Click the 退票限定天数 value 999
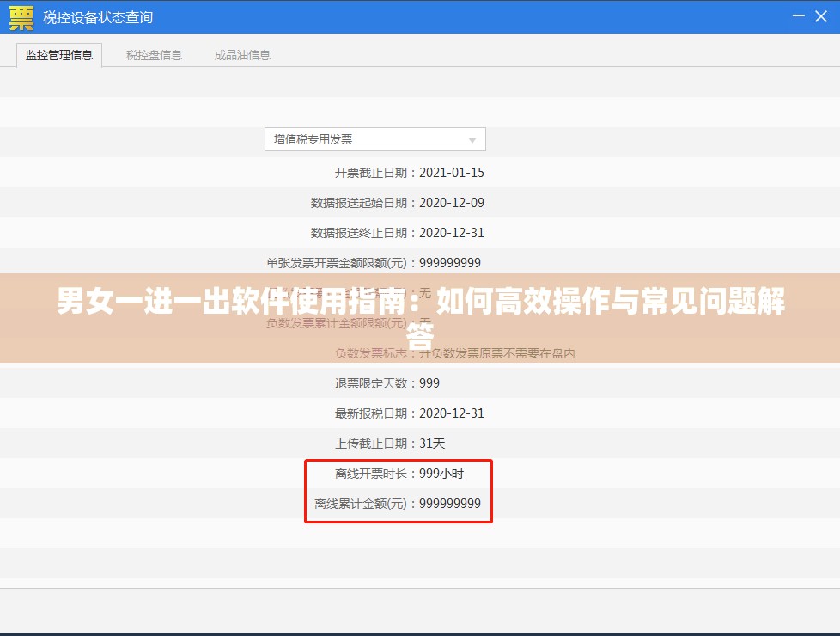The width and height of the screenshot is (840, 636). (430, 382)
